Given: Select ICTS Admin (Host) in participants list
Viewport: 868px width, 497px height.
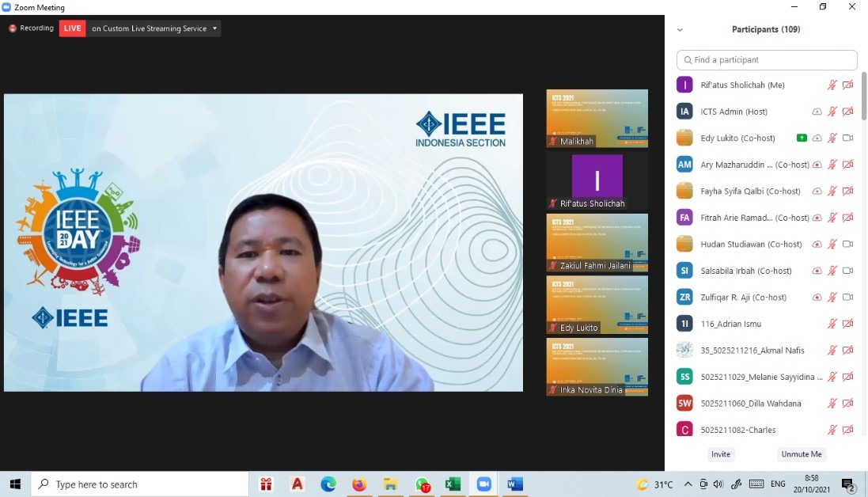Looking at the screenshot, I should click(x=733, y=112).
